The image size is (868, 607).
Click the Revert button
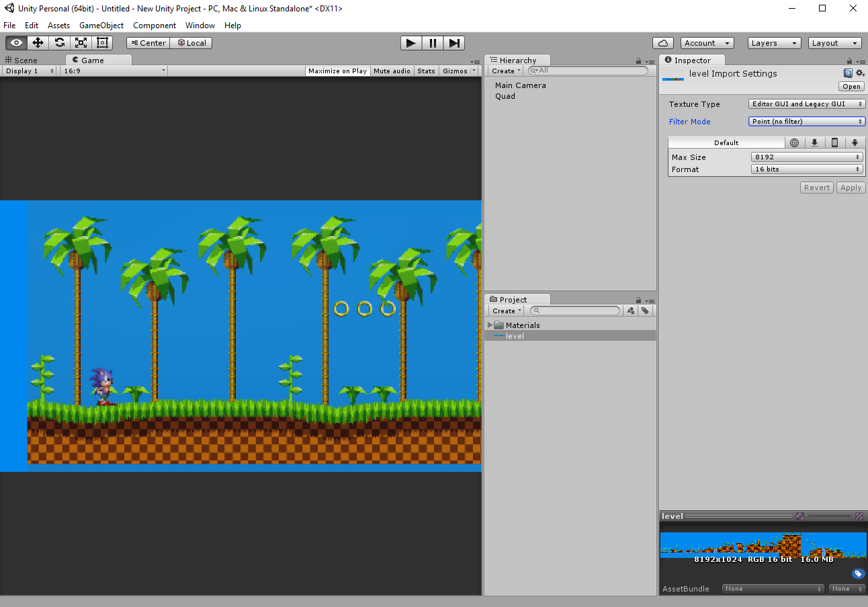817,188
